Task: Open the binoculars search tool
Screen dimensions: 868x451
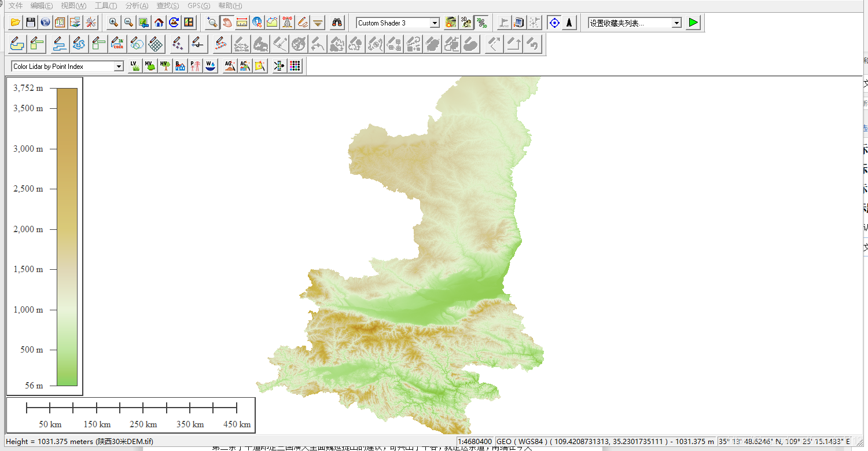Action: click(337, 23)
